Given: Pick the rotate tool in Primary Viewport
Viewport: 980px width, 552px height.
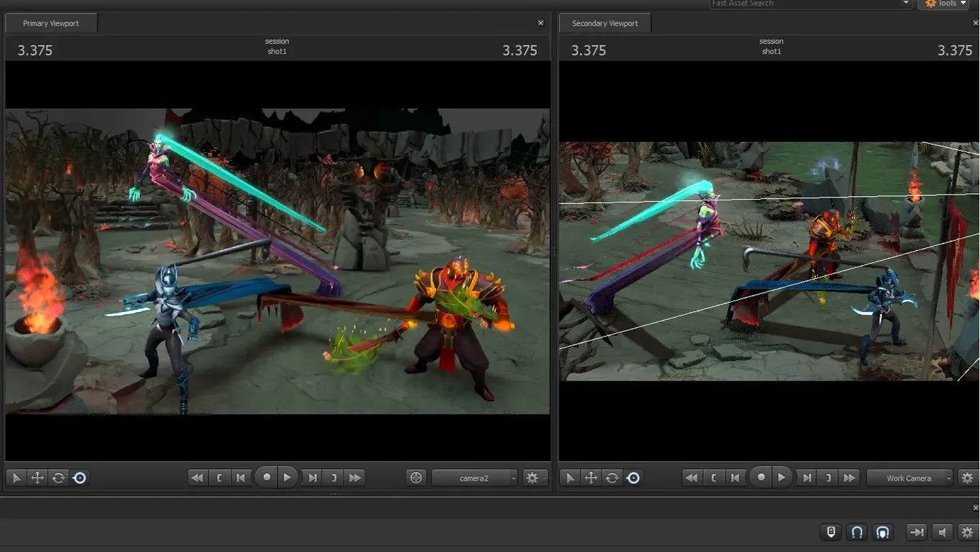Looking at the screenshot, I should coord(58,478).
